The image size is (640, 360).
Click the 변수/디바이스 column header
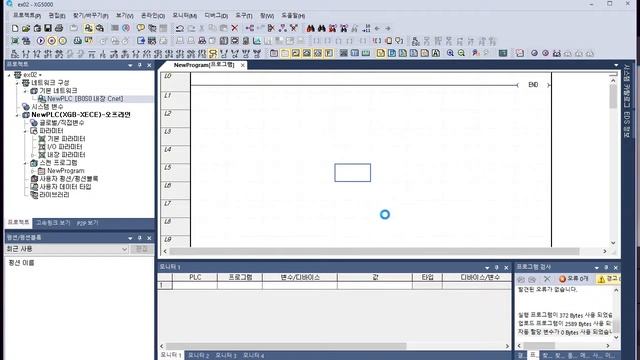300,277
